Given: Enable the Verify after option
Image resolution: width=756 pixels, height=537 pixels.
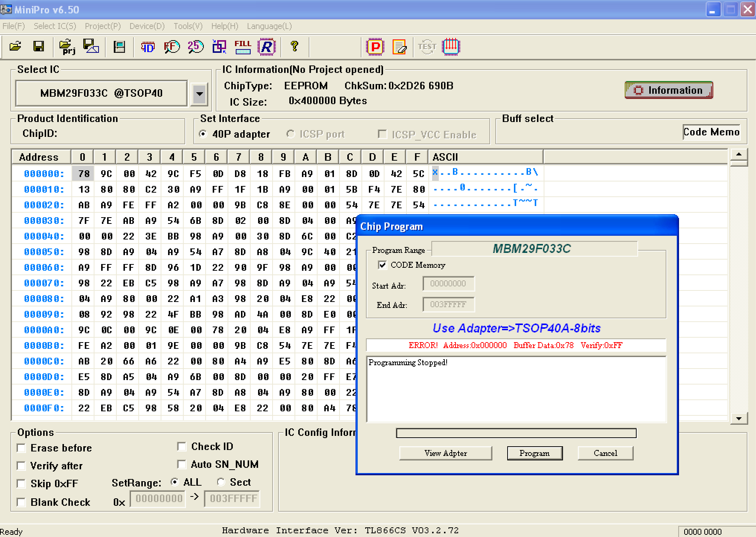Looking at the screenshot, I should (x=21, y=466).
